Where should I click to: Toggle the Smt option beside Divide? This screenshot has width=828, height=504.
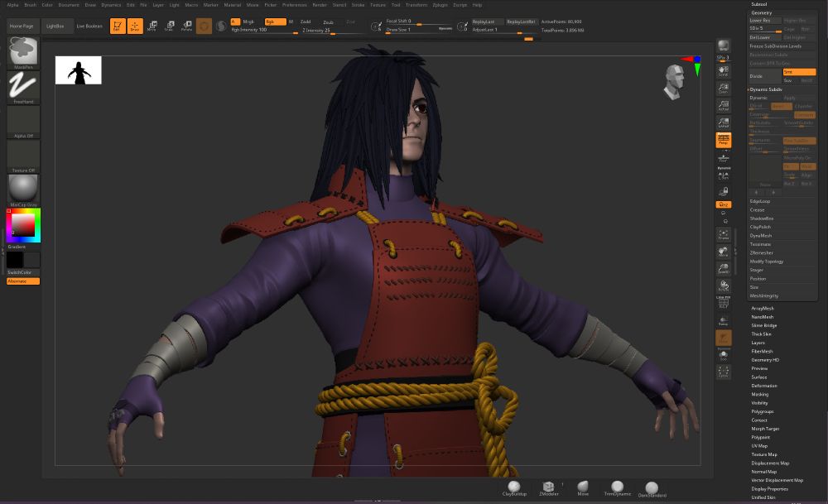tap(799, 72)
